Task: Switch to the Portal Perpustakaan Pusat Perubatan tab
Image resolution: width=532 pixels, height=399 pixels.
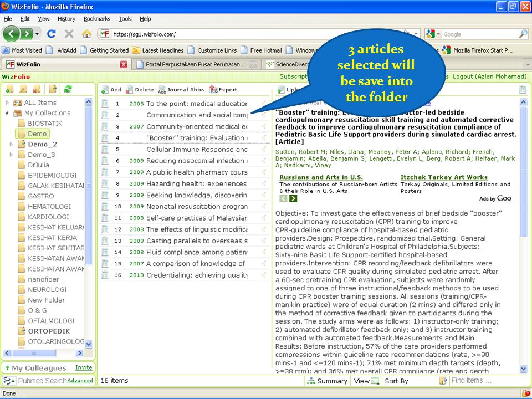Action: click(196, 64)
